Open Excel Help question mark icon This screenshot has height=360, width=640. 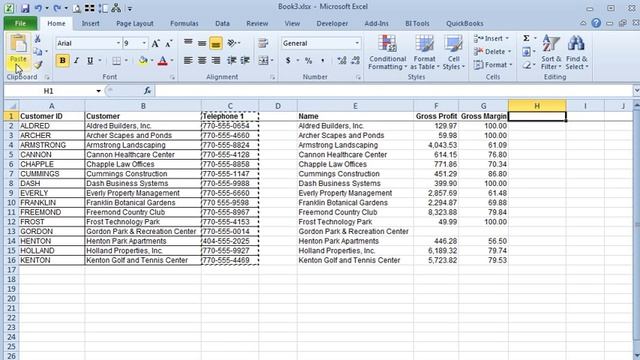coord(596,23)
